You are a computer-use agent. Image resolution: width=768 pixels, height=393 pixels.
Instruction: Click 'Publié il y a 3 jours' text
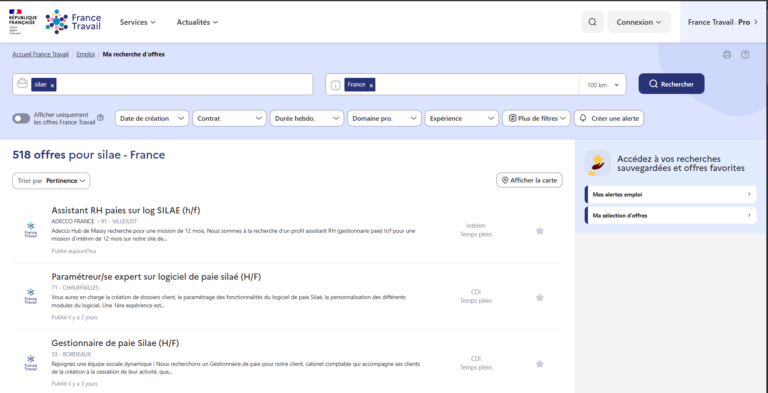click(74, 384)
